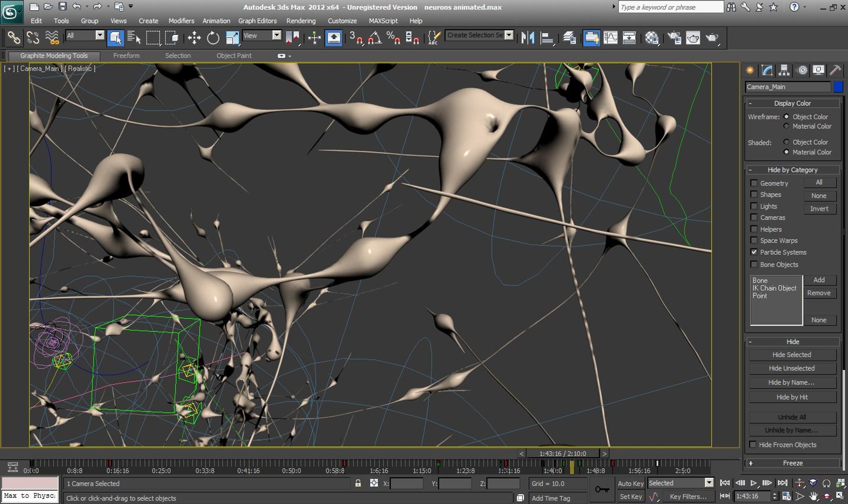
Task: Toggle Window/Crossing selection mode
Action: pos(172,37)
